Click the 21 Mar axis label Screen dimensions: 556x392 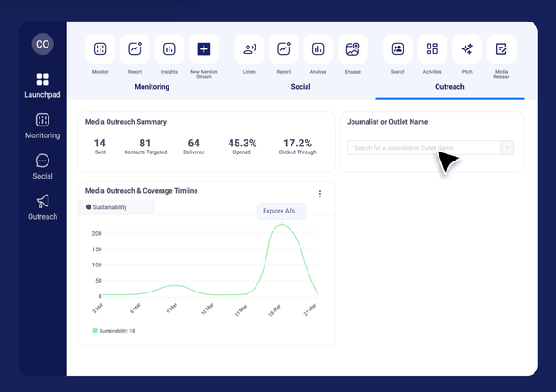(309, 309)
